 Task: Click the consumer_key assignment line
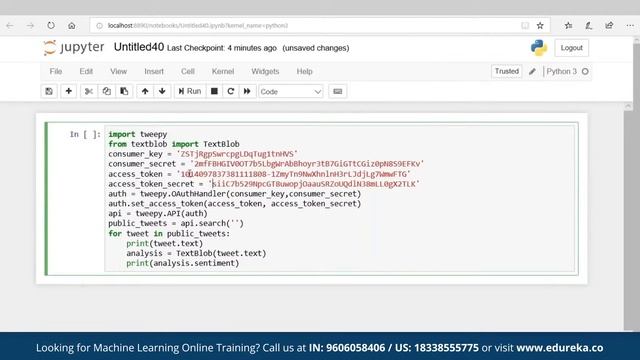[x=203, y=154]
